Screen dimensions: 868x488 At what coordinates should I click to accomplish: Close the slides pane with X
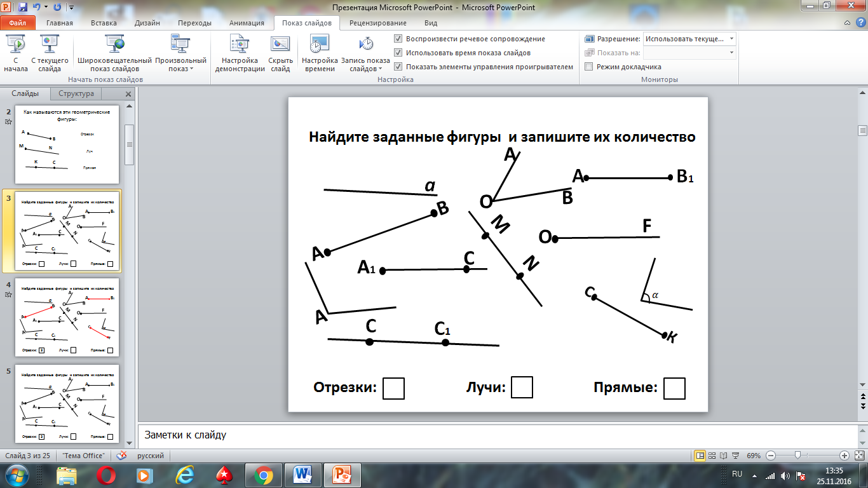[128, 94]
